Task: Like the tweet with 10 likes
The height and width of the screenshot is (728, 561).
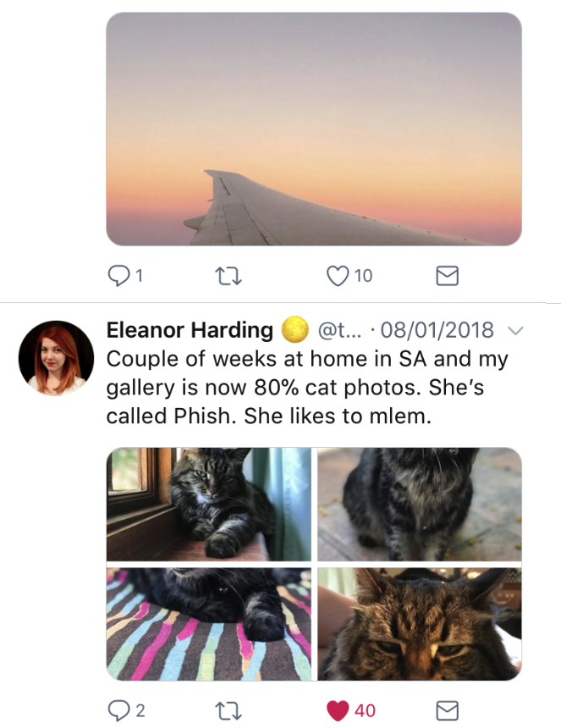Action: tap(338, 275)
